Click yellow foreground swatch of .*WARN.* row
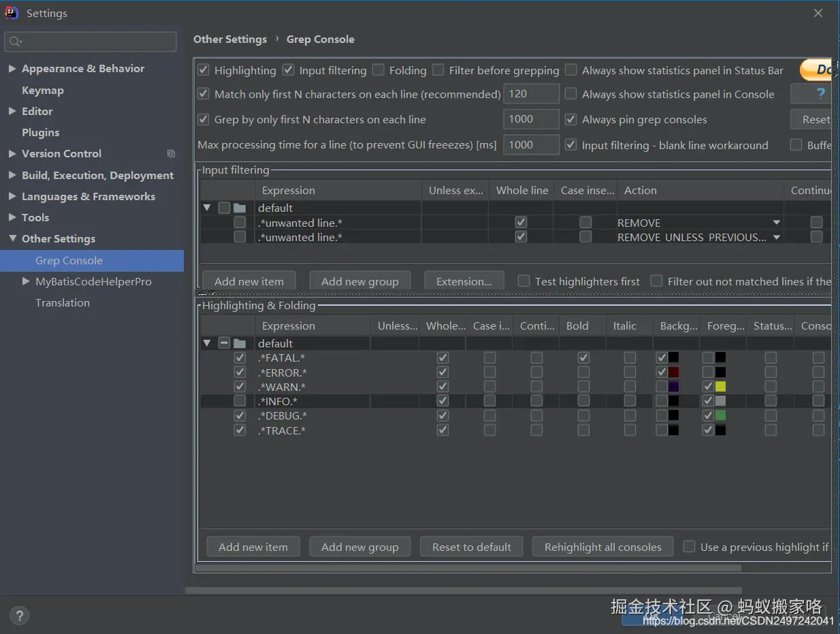840x634 pixels. point(720,387)
